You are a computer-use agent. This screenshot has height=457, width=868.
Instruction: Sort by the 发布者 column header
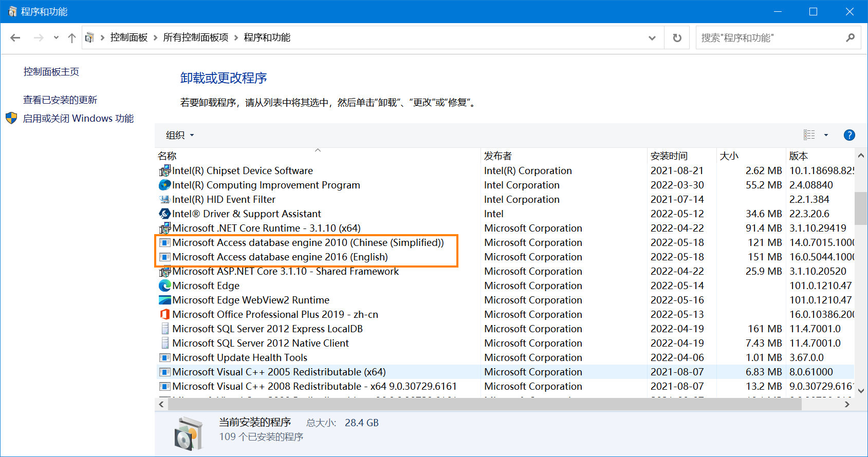[564, 156]
